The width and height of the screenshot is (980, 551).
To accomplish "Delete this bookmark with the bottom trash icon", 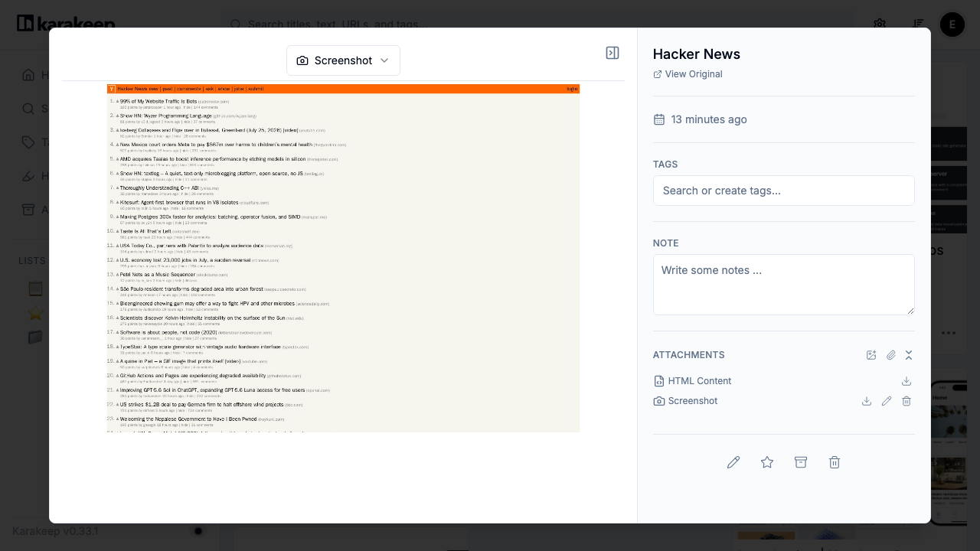I will (x=835, y=462).
